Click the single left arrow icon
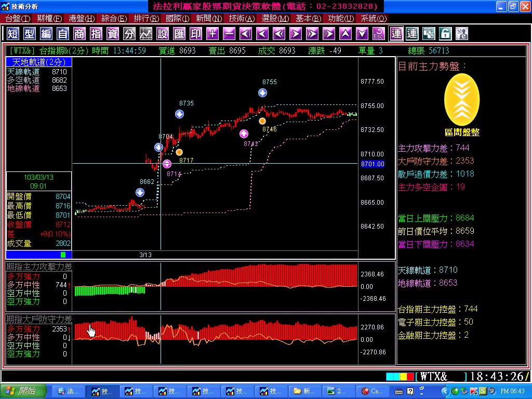Image resolution: width=532 pixels, height=399 pixels. pyautogui.click(x=262, y=34)
